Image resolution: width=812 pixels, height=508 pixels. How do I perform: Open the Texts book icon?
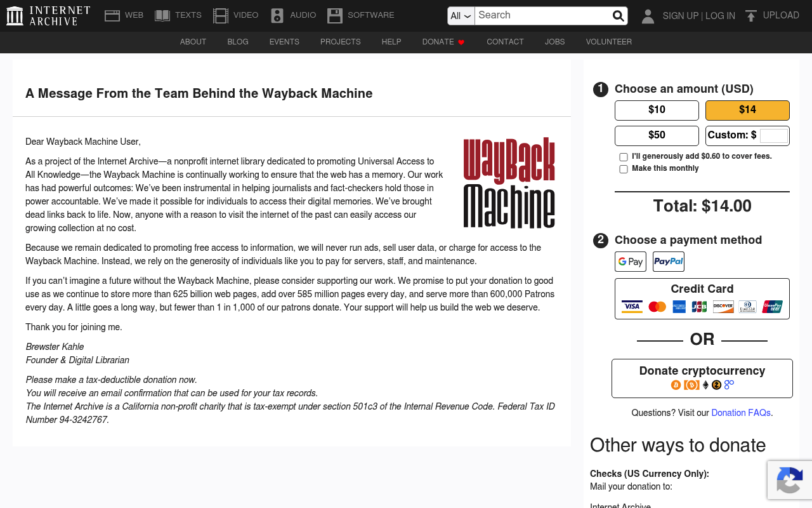(x=162, y=15)
